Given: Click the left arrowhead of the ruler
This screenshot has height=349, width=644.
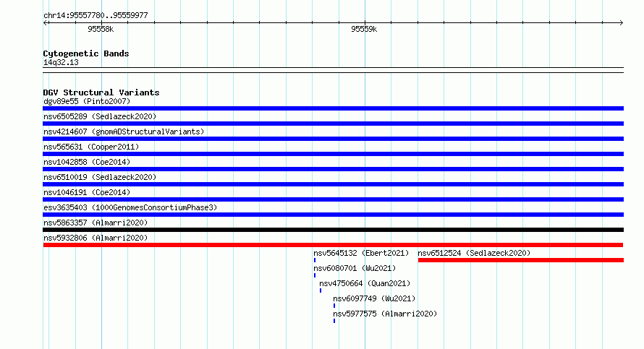Looking at the screenshot, I should (x=46, y=23).
